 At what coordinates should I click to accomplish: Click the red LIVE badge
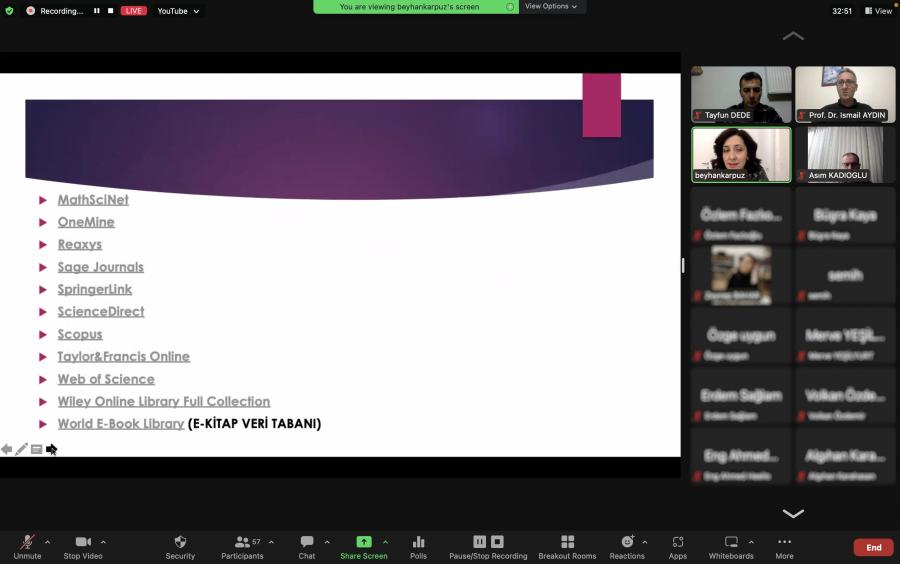[133, 11]
